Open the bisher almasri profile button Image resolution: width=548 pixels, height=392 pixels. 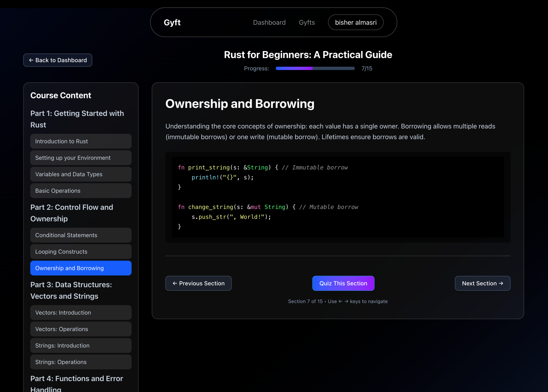click(x=355, y=22)
